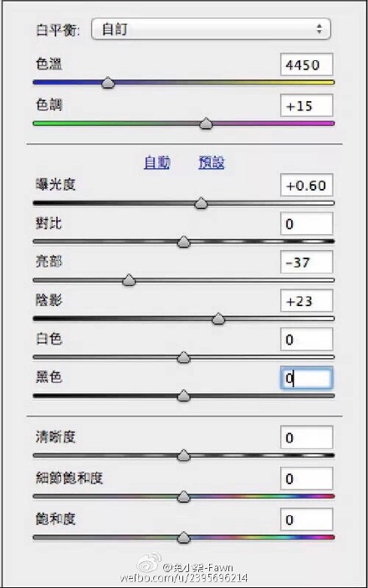Click the 預設 default link
Viewport: 368px width, 588px height.
(x=212, y=162)
